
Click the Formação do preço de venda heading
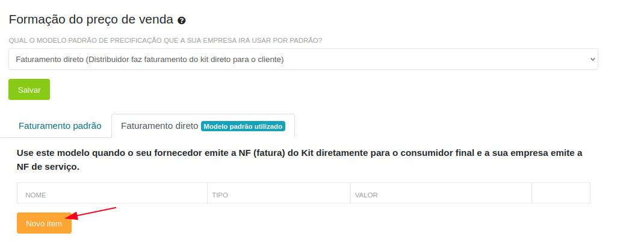click(91, 20)
